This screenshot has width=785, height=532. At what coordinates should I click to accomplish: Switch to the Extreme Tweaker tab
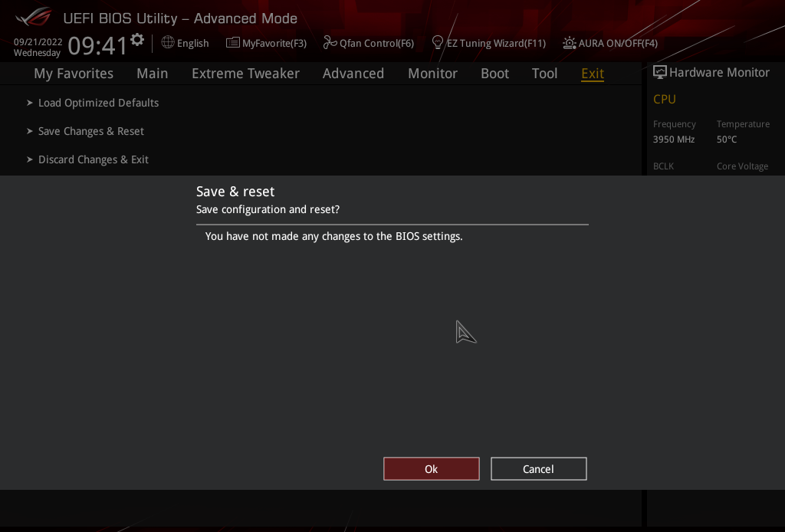[245, 74]
